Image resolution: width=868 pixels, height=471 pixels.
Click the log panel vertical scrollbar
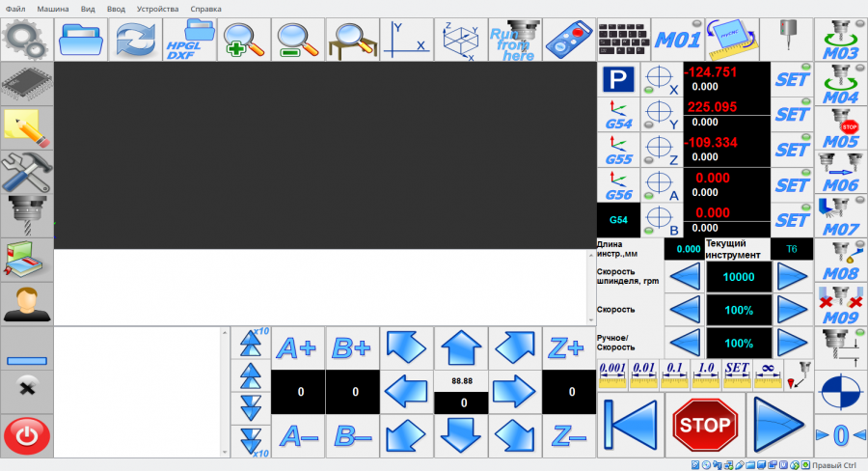(226, 391)
